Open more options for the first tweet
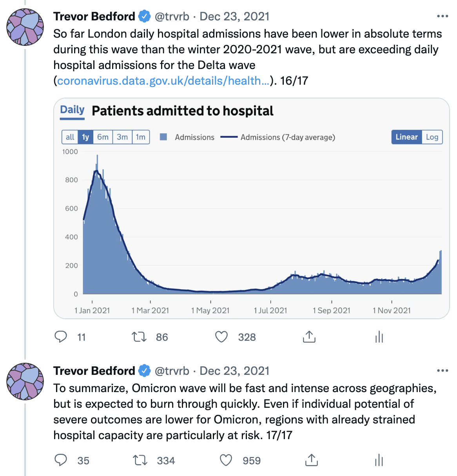Image resolution: width=457 pixels, height=476 pixels. coord(442,16)
